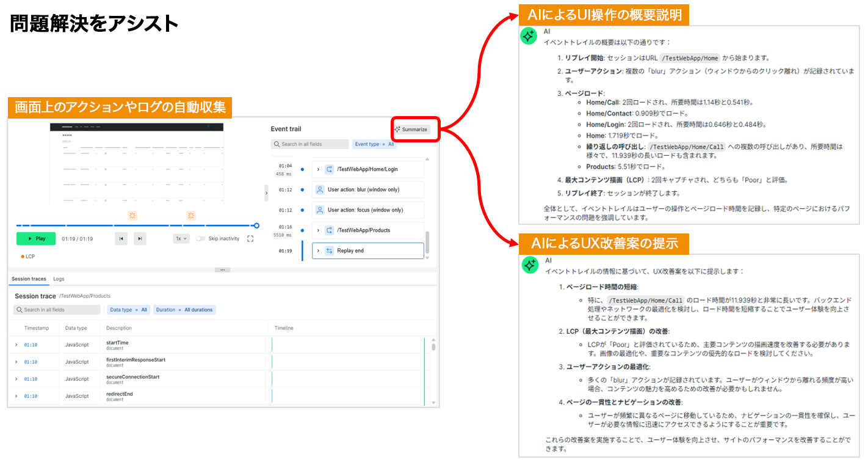Viewport: 868px width, 465px height.
Task: Click JavaScript in the firstInterimResponseStart row
Action: (77, 362)
